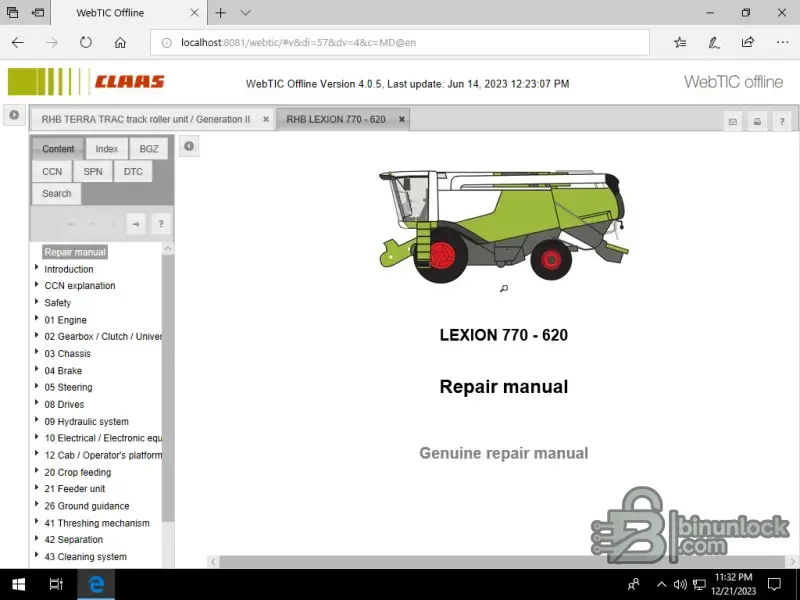The height and width of the screenshot is (600, 800).
Task: Close the RHB LEXION 770 - 620 tab
Action: click(402, 119)
